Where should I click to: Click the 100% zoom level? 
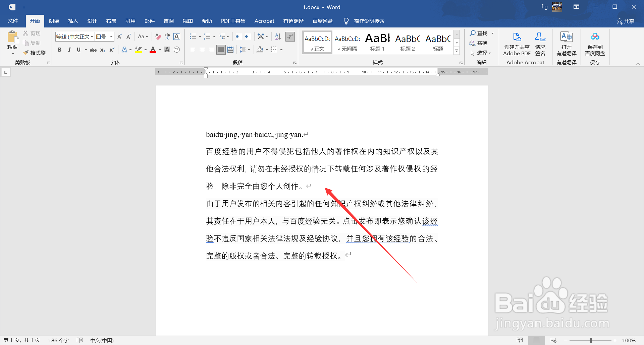coord(629,340)
